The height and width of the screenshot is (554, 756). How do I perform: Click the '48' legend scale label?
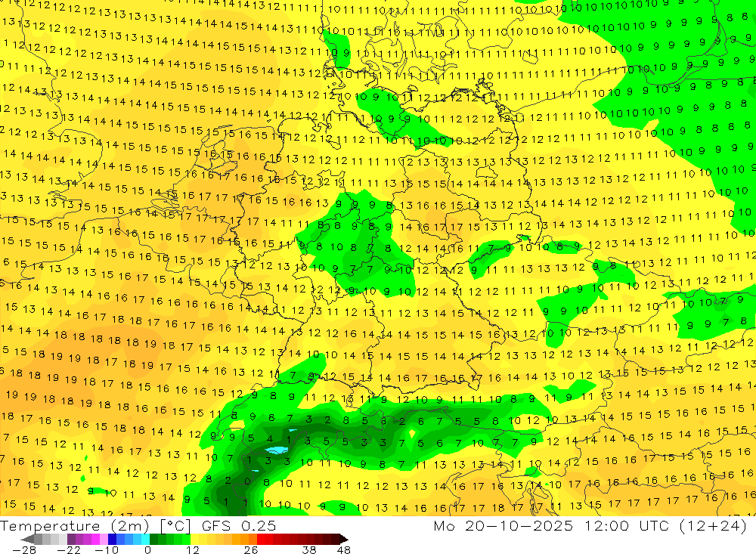point(344,549)
